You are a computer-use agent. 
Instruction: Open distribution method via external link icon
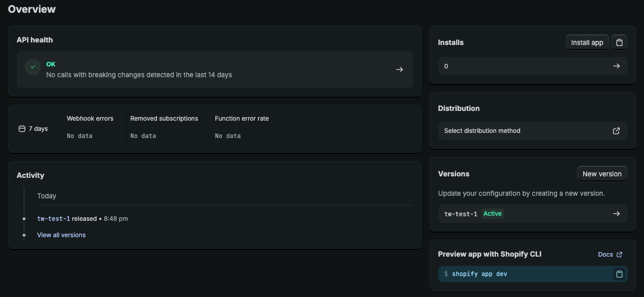(x=616, y=131)
